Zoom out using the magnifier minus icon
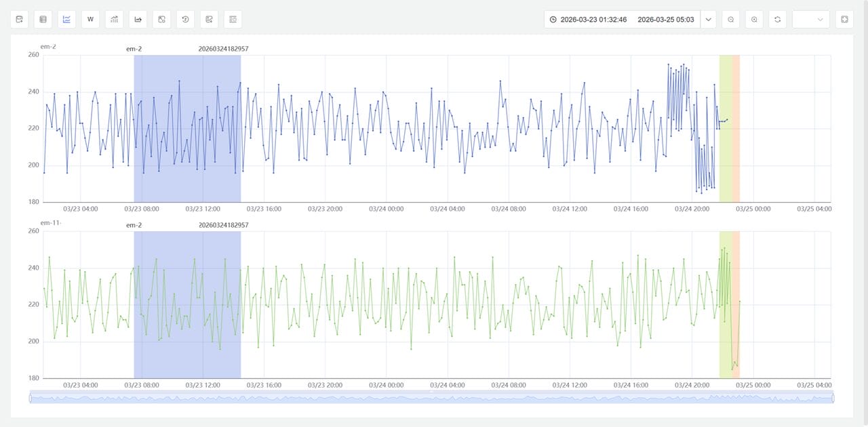This screenshot has height=427, width=868. 731,20
